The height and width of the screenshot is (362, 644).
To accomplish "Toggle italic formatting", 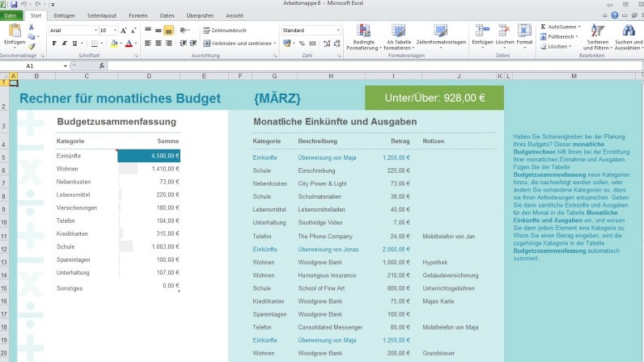I will 65,43.
